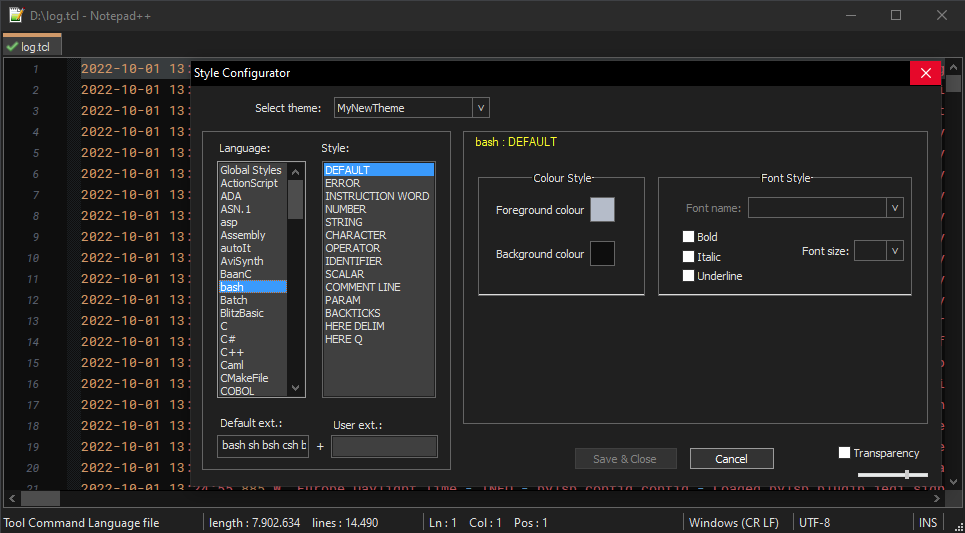The image size is (965, 533).
Task: Select BACKTICKS style
Action: (x=378, y=313)
